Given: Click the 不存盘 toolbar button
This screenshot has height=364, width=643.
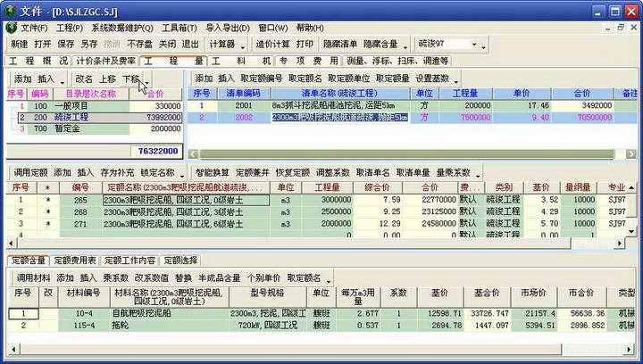Looking at the screenshot, I should coord(139,44).
